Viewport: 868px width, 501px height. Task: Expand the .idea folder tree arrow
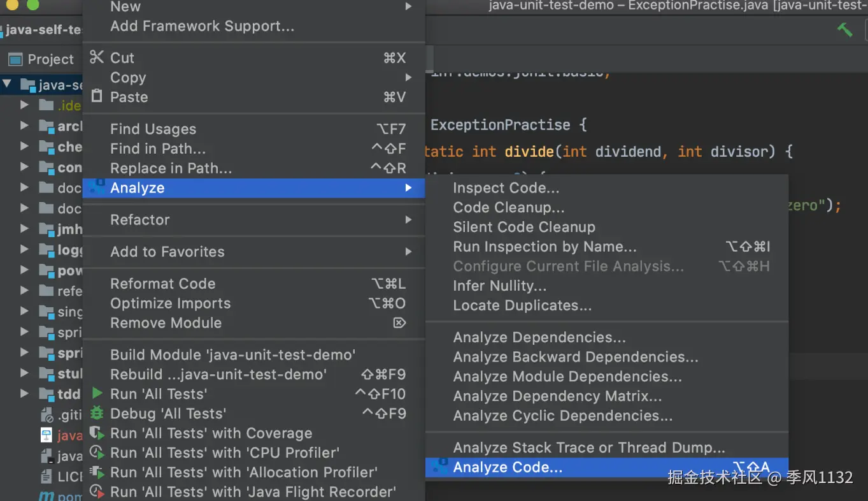tap(24, 105)
